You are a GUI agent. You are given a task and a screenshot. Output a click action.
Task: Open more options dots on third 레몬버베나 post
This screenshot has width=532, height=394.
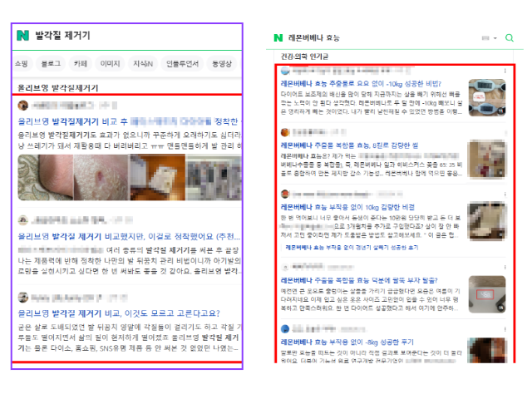[x=505, y=195]
